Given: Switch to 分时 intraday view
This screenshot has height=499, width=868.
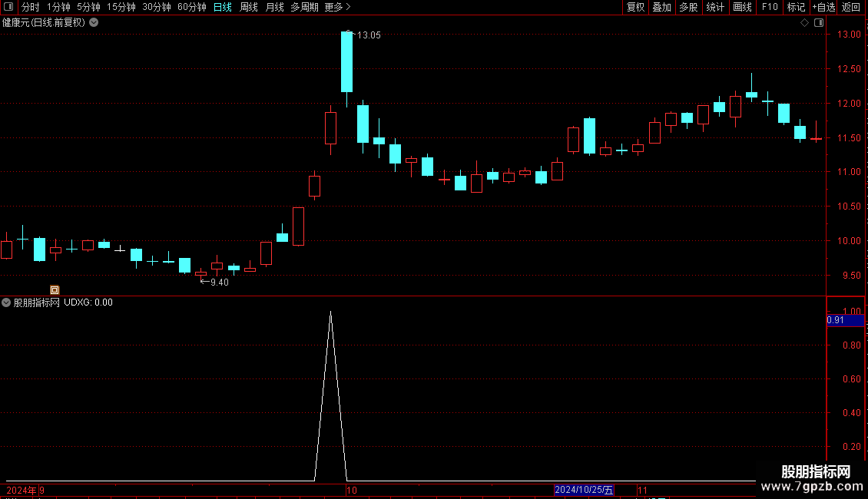Looking at the screenshot, I should point(30,7).
